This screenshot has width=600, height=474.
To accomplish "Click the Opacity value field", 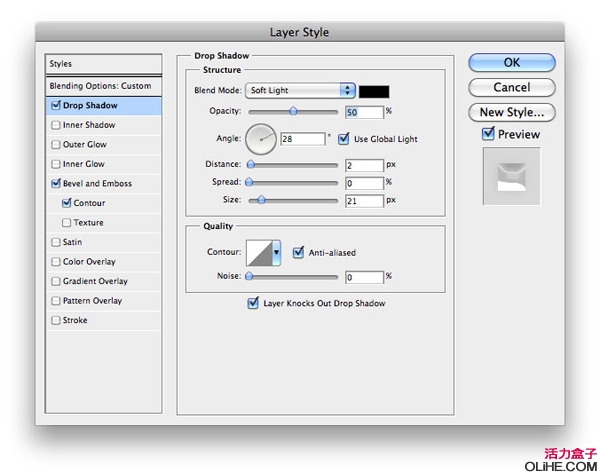I will [x=364, y=112].
